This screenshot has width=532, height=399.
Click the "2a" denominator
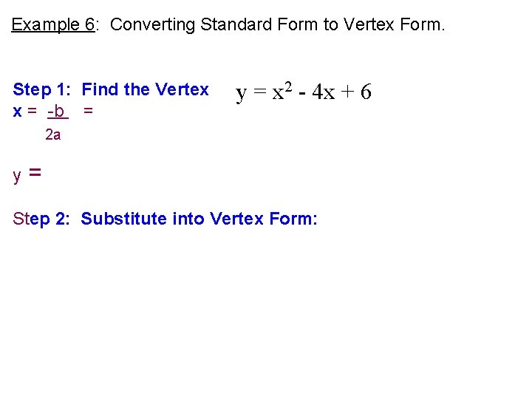[x=53, y=135]
